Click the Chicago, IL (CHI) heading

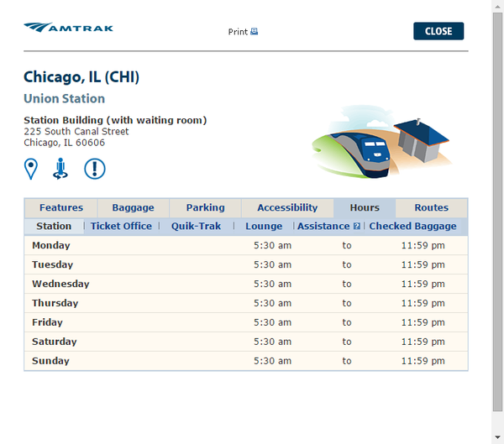pyautogui.click(x=81, y=77)
